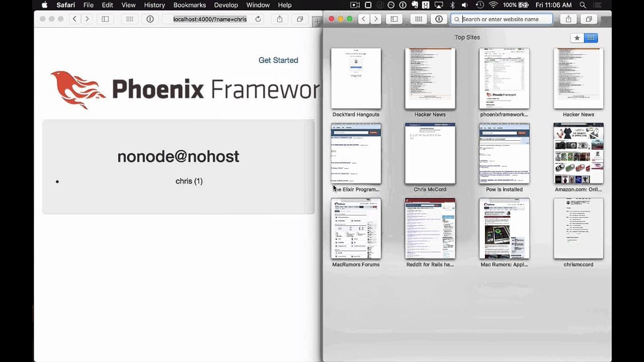This screenshot has height=362, width=644.
Task: Open MacRumors Forums top site
Action: pyautogui.click(x=356, y=228)
